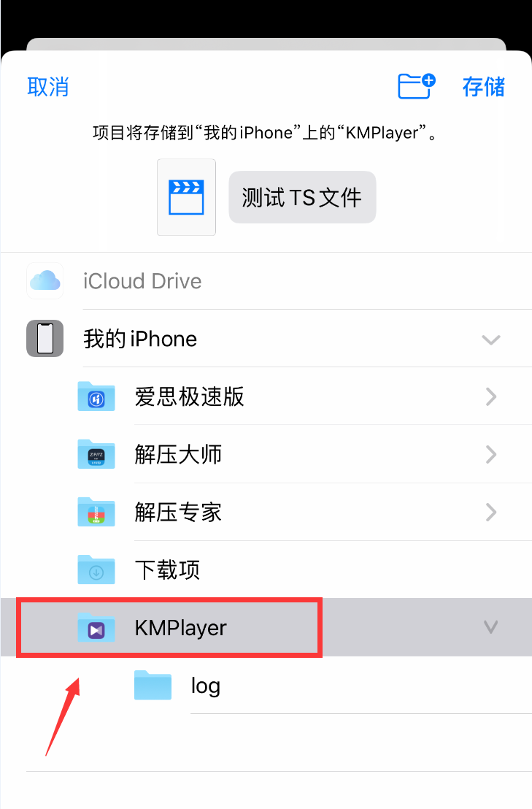Tap the 解压专家 folder icon
Viewport: 532px width, 809px height.
coord(96,512)
